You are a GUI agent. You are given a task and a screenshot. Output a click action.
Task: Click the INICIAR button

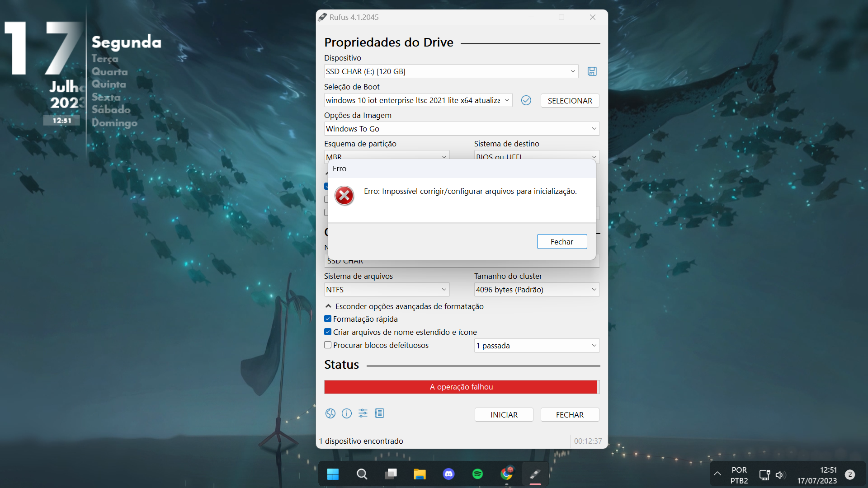point(504,415)
